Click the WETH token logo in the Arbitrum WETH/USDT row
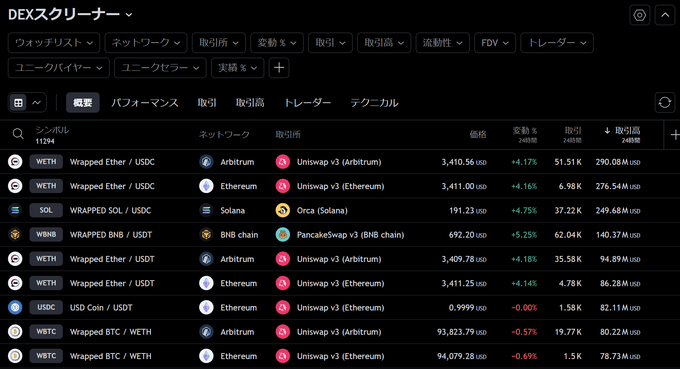This screenshot has height=369, width=680. 15,259
